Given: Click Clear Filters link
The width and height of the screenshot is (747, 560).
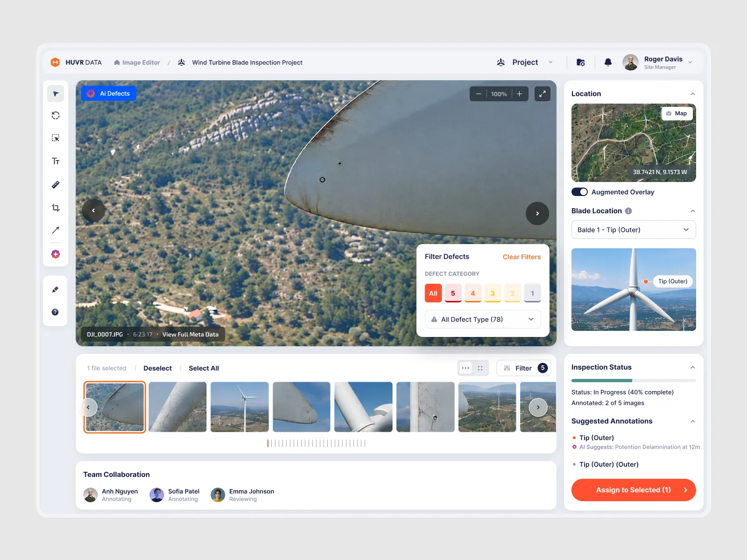Looking at the screenshot, I should pyautogui.click(x=521, y=257).
